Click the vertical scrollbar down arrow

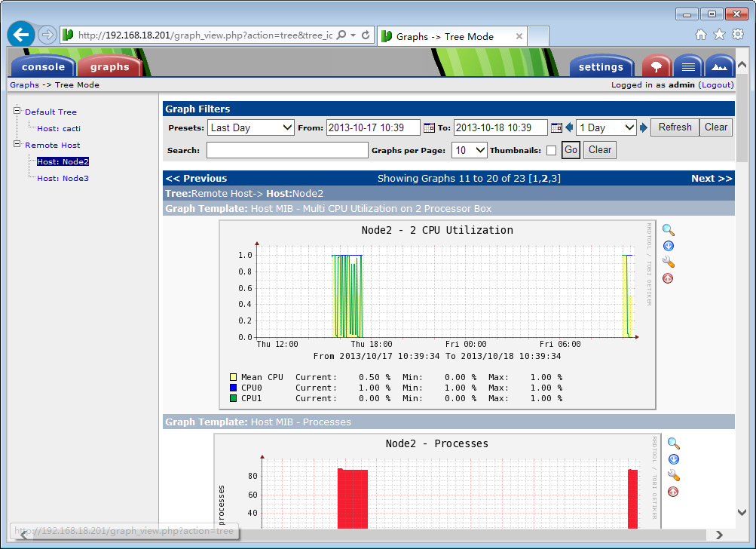pos(742,512)
